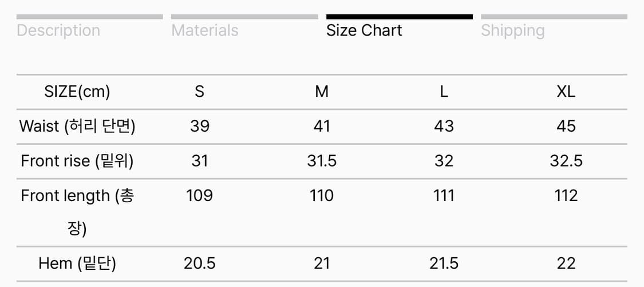Open the Description tab

pyautogui.click(x=58, y=30)
